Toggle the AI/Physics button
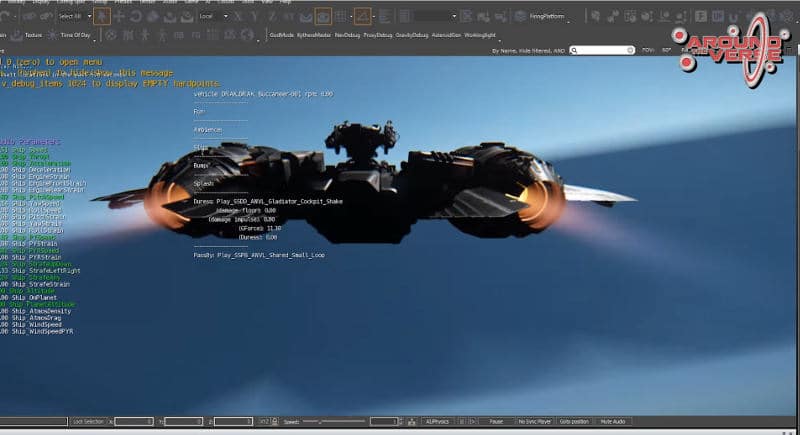 [x=437, y=422]
